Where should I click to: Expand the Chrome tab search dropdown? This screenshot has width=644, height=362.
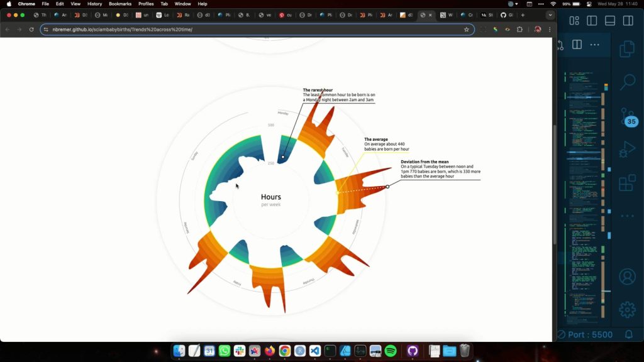tap(550, 14)
